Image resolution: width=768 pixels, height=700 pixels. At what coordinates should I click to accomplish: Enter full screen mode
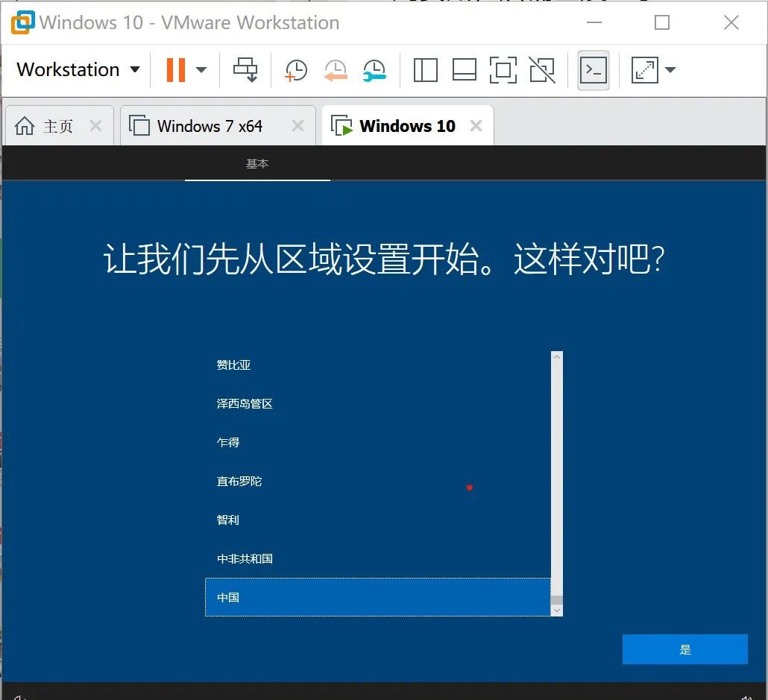(503, 69)
